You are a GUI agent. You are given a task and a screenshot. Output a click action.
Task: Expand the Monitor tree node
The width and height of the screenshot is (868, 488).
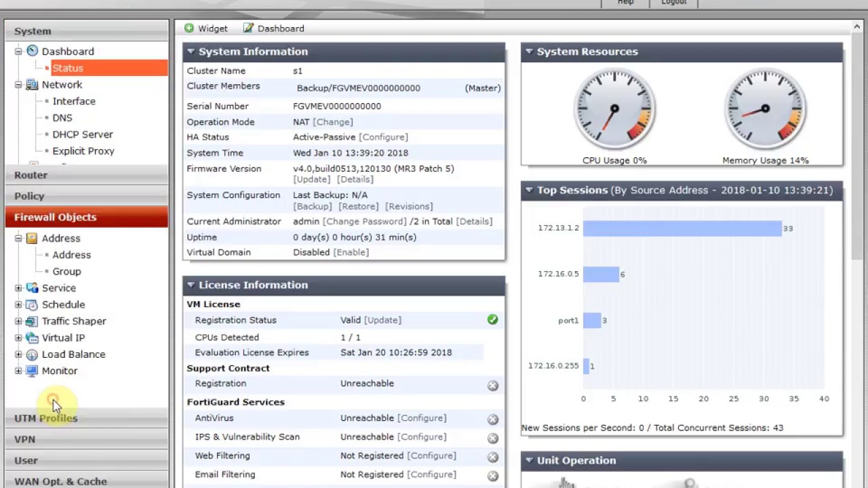pos(18,371)
